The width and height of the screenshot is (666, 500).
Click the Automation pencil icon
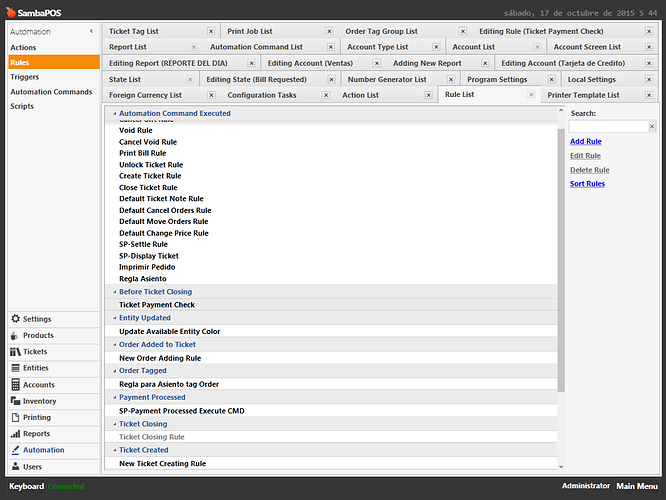(x=15, y=450)
